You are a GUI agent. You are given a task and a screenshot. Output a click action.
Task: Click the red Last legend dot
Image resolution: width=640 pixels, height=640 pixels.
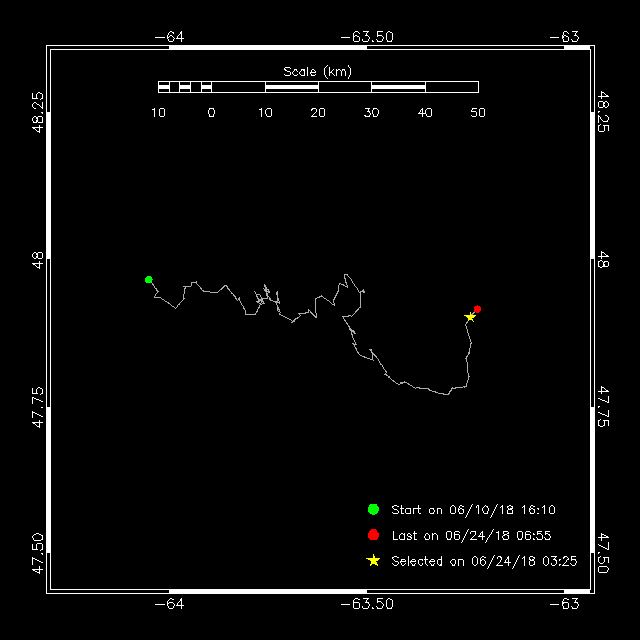373,535
